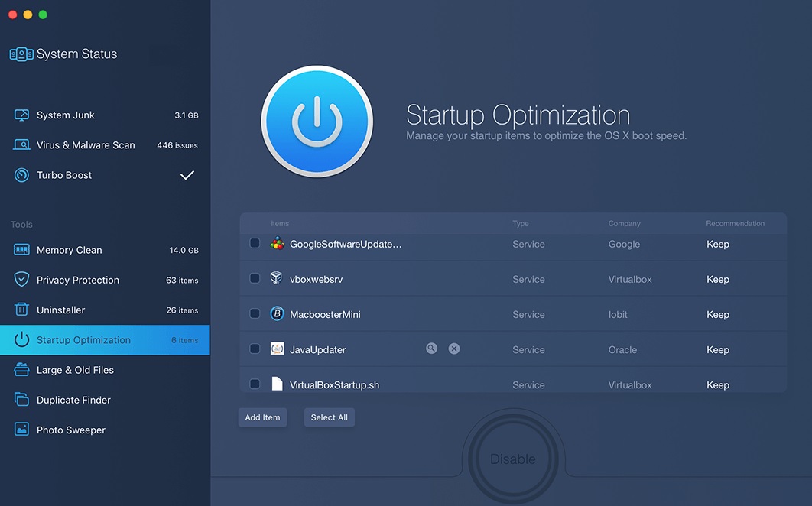Click the Duplicate Finder icon
812x506 pixels.
(x=21, y=400)
